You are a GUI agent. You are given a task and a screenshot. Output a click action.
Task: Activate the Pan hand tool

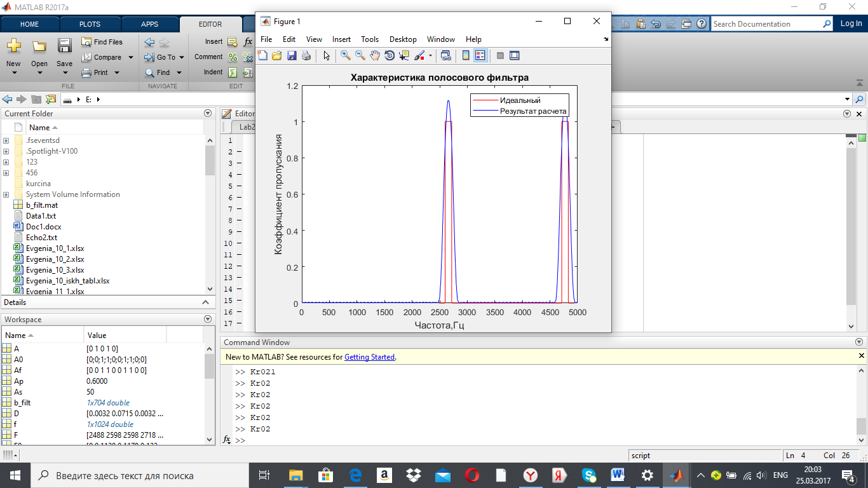[375, 56]
